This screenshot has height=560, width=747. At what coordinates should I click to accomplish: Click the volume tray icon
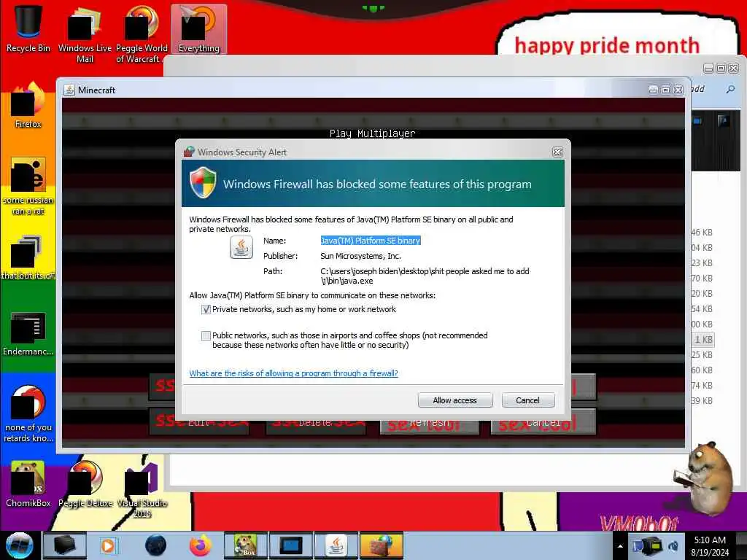point(673,546)
